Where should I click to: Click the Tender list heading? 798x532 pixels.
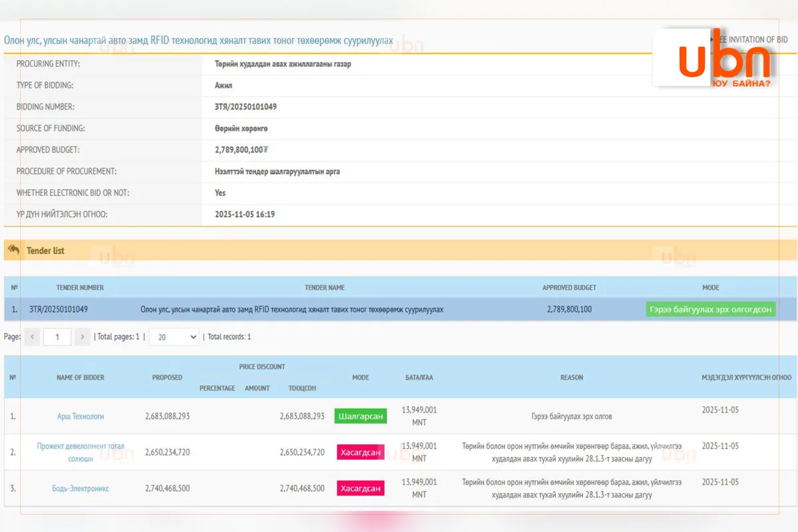(x=45, y=251)
